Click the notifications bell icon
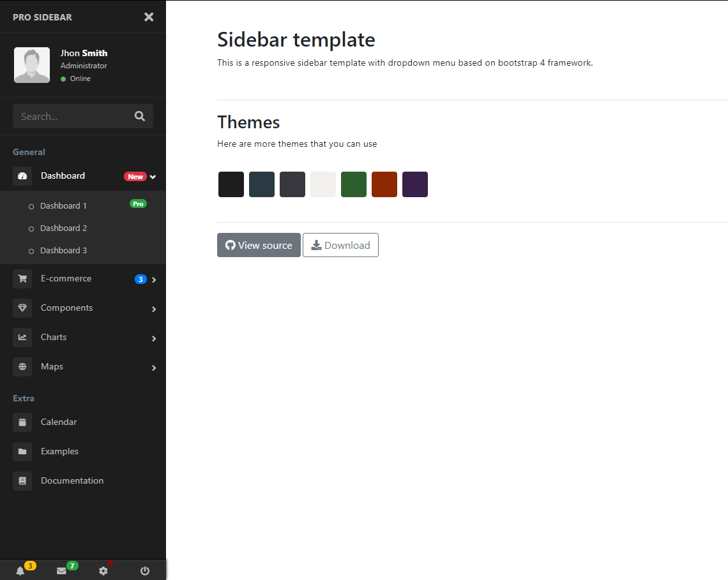Image resolution: width=728 pixels, height=580 pixels. click(21, 570)
